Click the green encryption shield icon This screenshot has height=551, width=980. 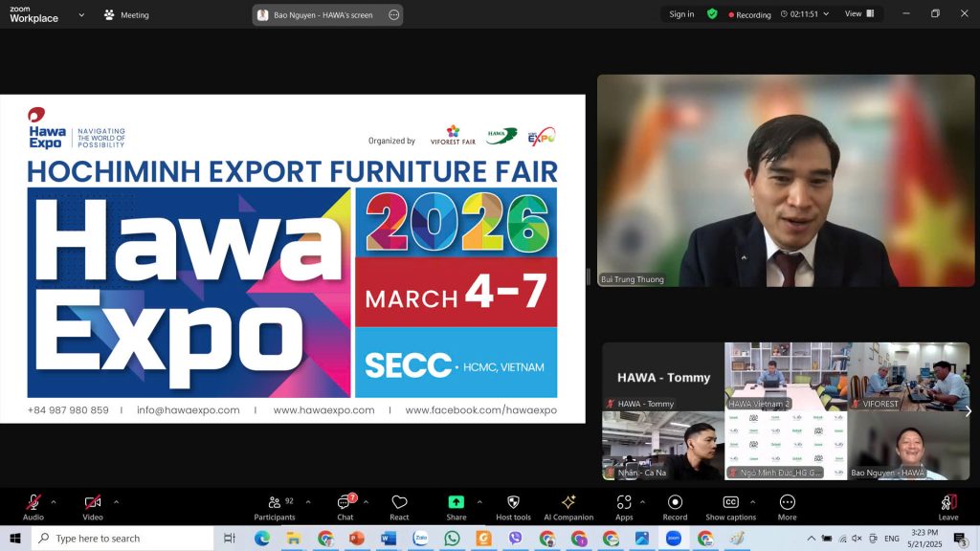point(712,13)
